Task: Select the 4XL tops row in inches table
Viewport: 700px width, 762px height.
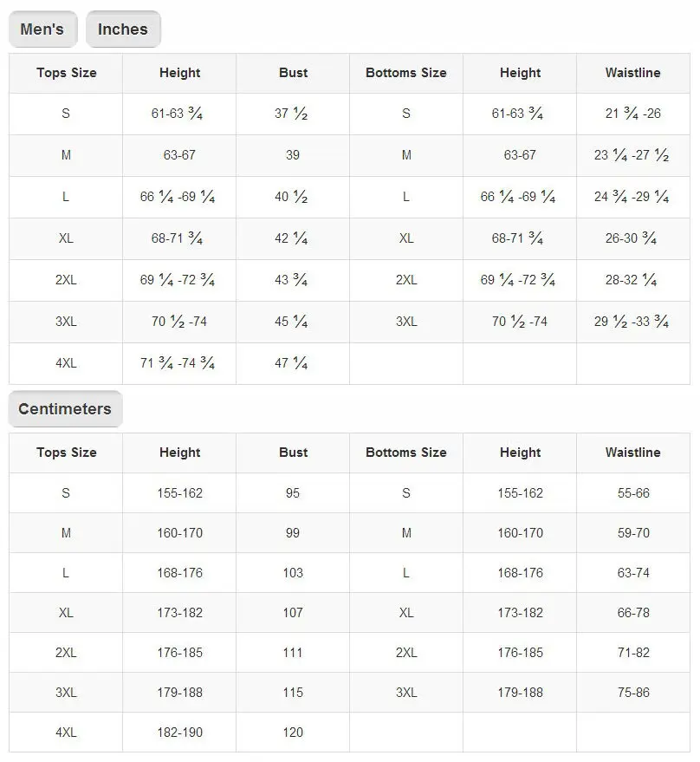Action: tap(179, 363)
